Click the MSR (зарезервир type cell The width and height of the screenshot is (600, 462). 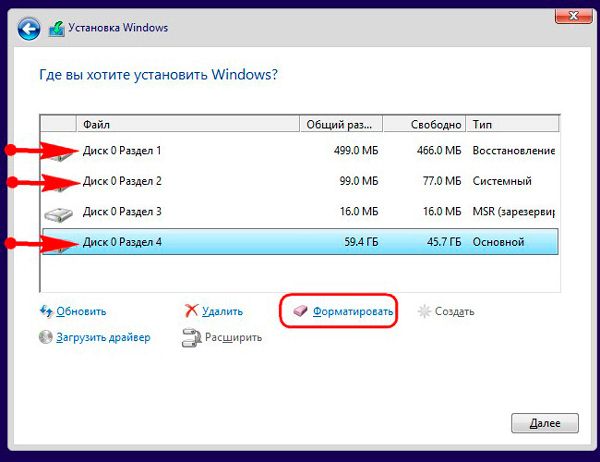pos(514,211)
